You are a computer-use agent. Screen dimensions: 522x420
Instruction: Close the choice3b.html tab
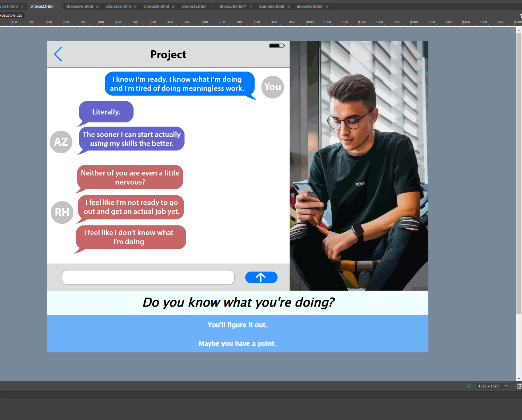[173, 7]
